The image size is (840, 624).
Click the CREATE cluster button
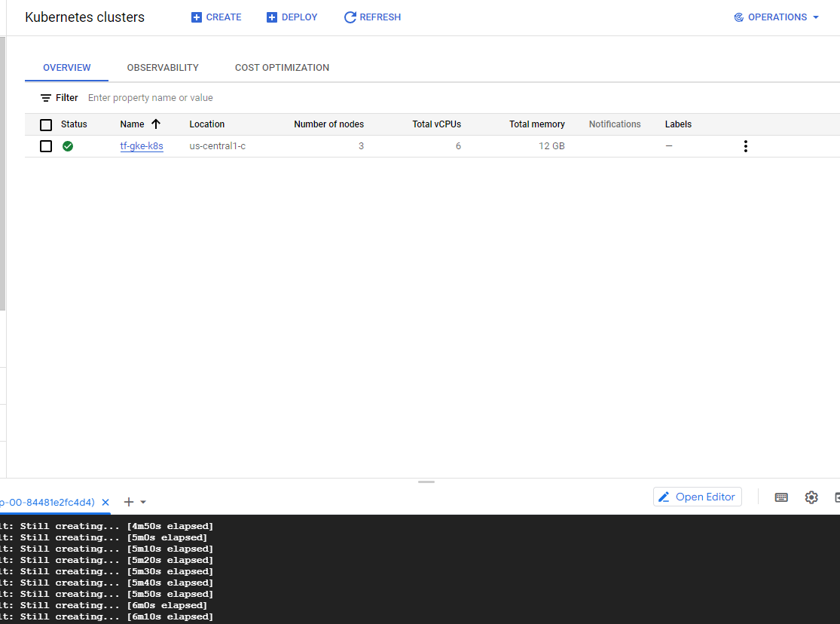pos(216,17)
